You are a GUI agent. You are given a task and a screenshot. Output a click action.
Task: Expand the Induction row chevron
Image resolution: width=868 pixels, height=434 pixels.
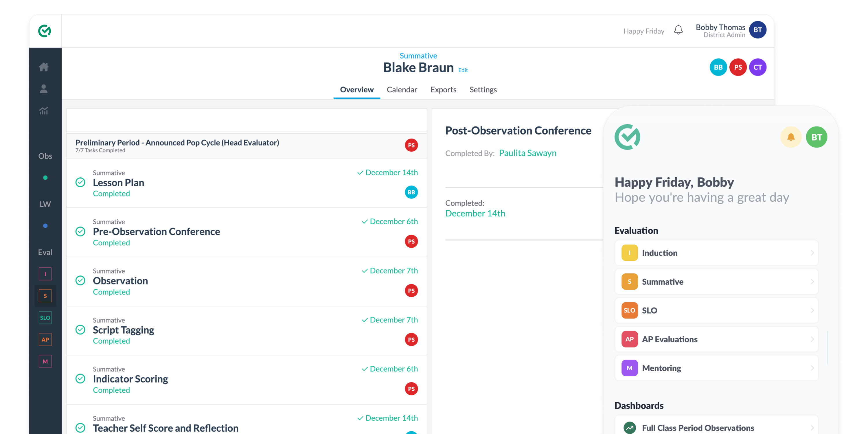pyautogui.click(x=812, y=253)
